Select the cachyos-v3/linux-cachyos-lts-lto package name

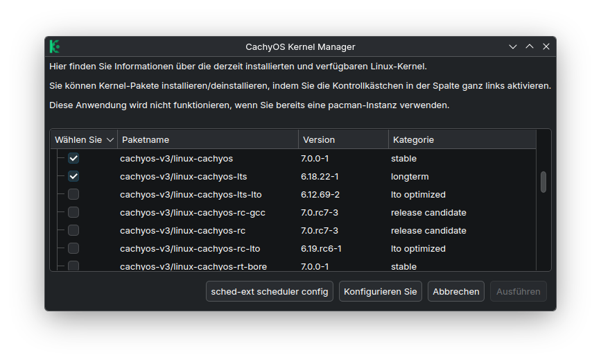pos(191,194)
